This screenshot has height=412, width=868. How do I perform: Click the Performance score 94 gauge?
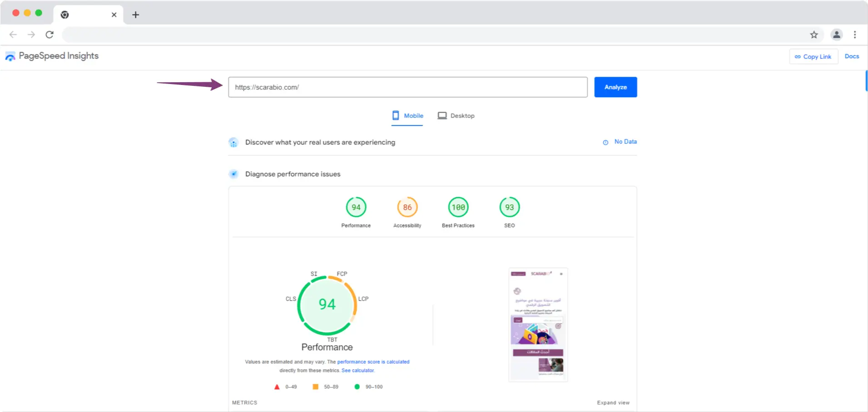356,207
